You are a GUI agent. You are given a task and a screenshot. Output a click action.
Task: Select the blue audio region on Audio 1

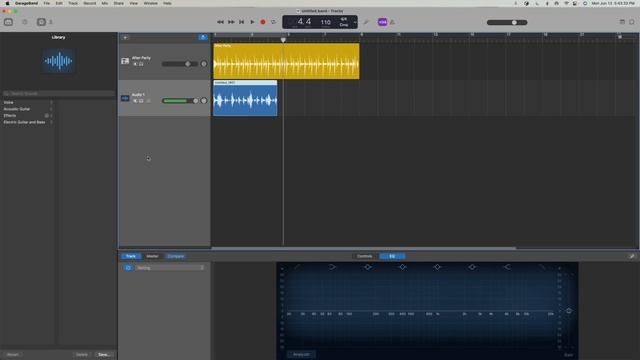245,98
